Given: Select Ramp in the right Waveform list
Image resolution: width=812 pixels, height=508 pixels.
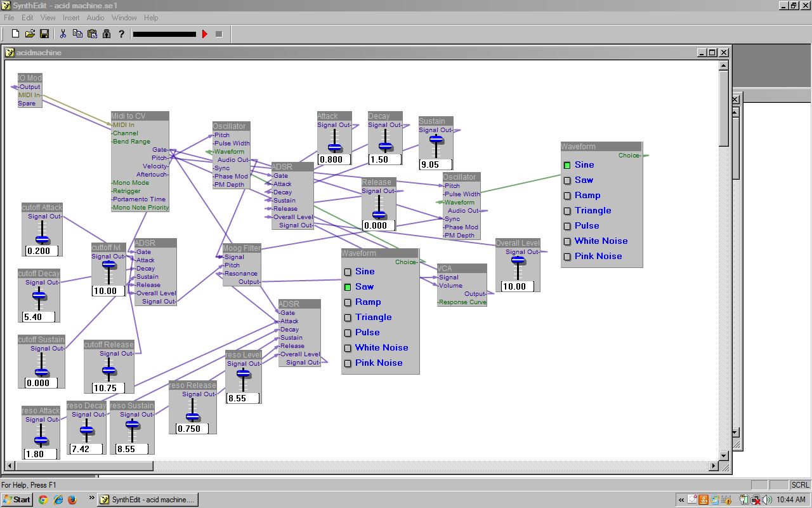Looking at the screenshot, I should tap(582, 196).
